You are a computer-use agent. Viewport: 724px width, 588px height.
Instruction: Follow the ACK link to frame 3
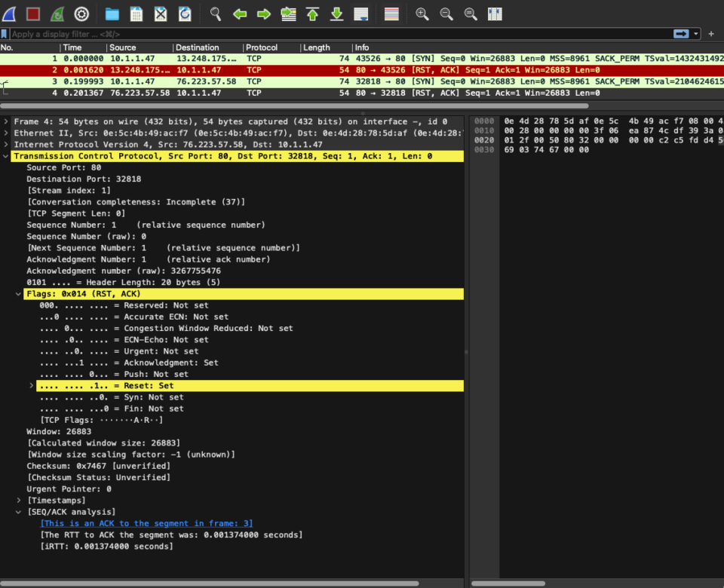(147, 523)
